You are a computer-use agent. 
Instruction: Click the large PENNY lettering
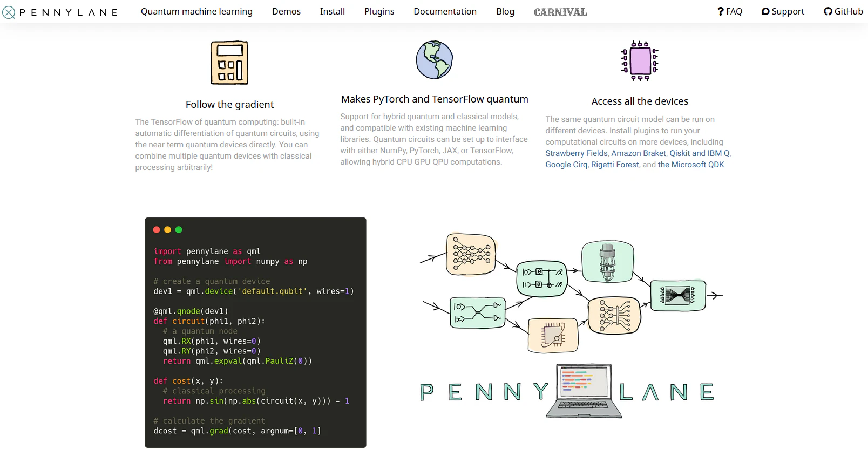(x=484, y=392)
